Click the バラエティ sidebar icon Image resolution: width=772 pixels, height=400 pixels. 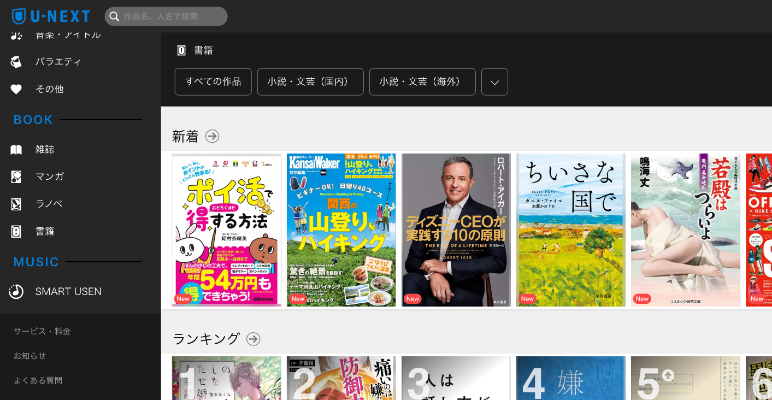click(16, 62)
